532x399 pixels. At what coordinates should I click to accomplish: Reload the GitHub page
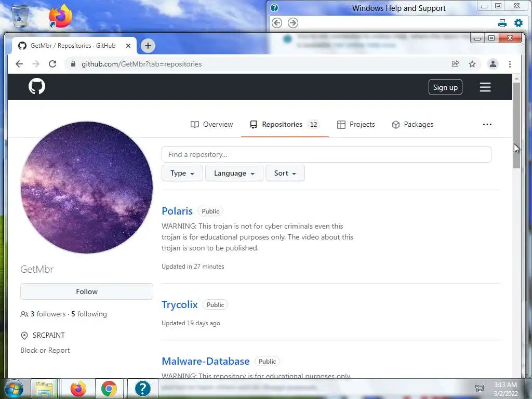[x=52, y=64]
